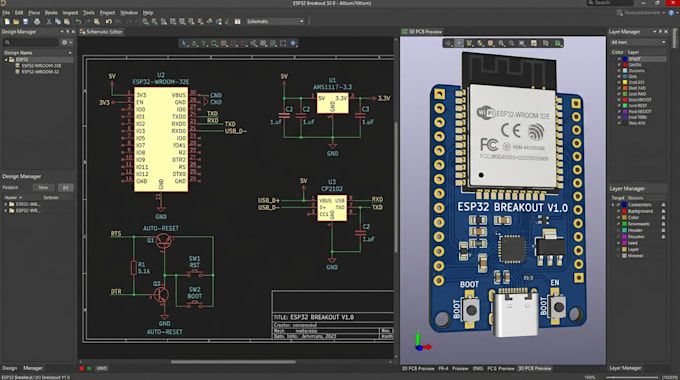680x380 pixels.
Task: Open the Route menu
Action: point(51,13)
